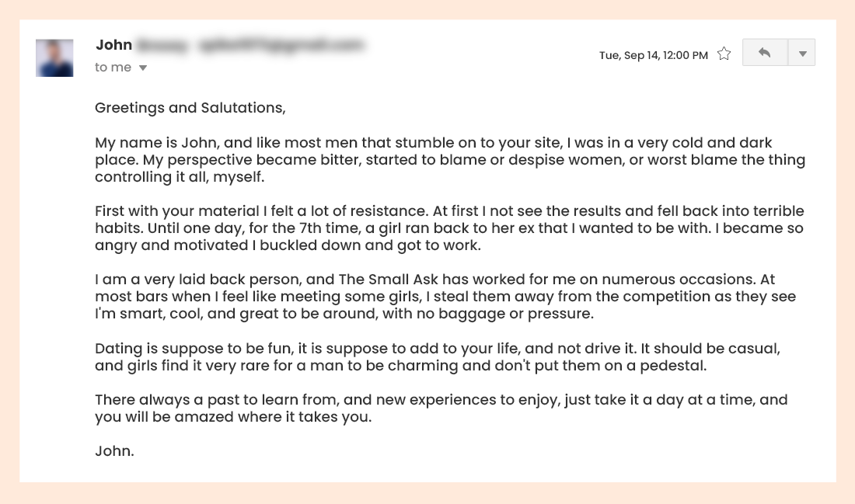The width and height of the screenshot is (855, 504).
Task: Click the paragraph starting "There always a past"
Action: 441,408
